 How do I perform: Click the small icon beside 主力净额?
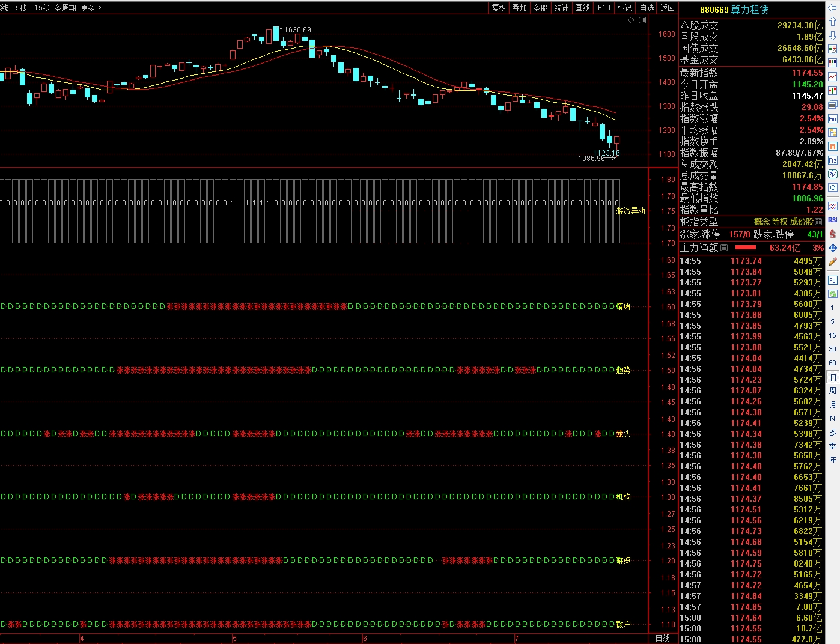coord(724,248)
